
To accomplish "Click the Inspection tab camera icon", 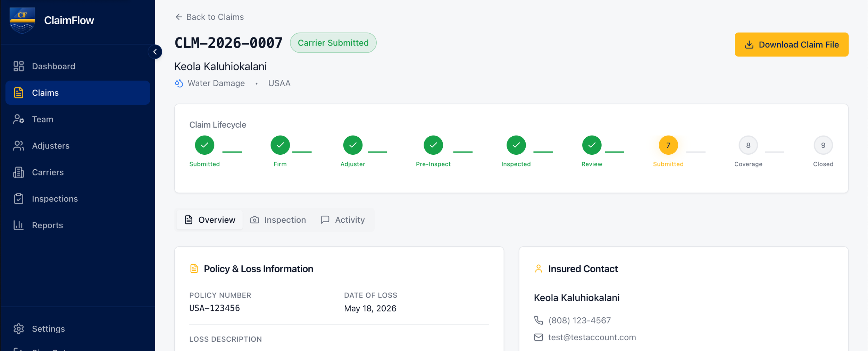I will (254, 220).
